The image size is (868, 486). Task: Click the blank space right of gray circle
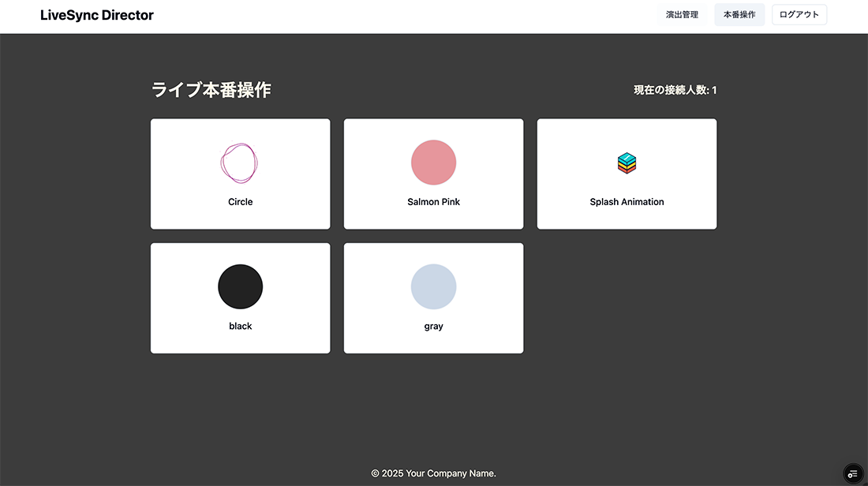(489, 287)
